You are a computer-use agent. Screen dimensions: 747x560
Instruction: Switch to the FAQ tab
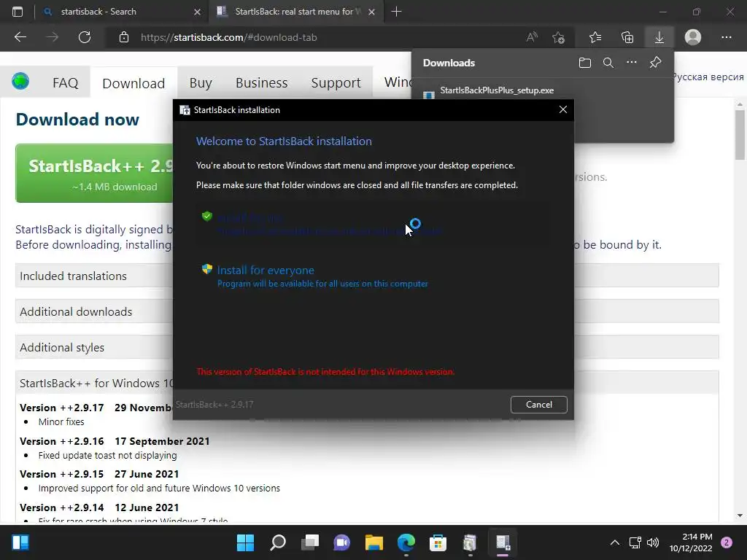tap(65, 83)
